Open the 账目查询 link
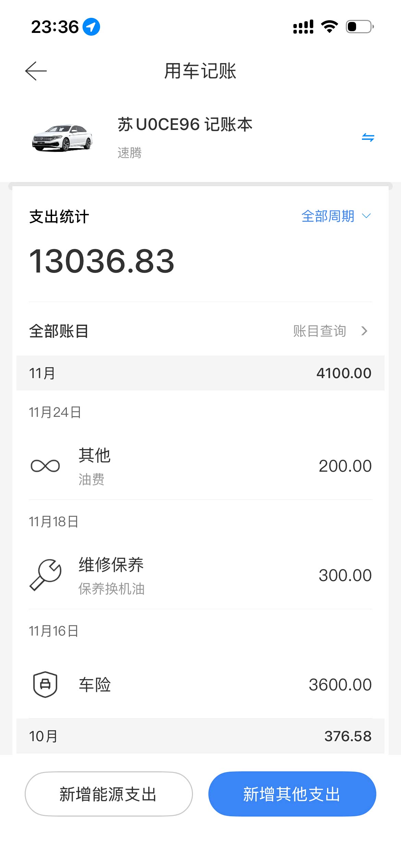The height and width of the screenshot is (868, 401). click(319, 331)
